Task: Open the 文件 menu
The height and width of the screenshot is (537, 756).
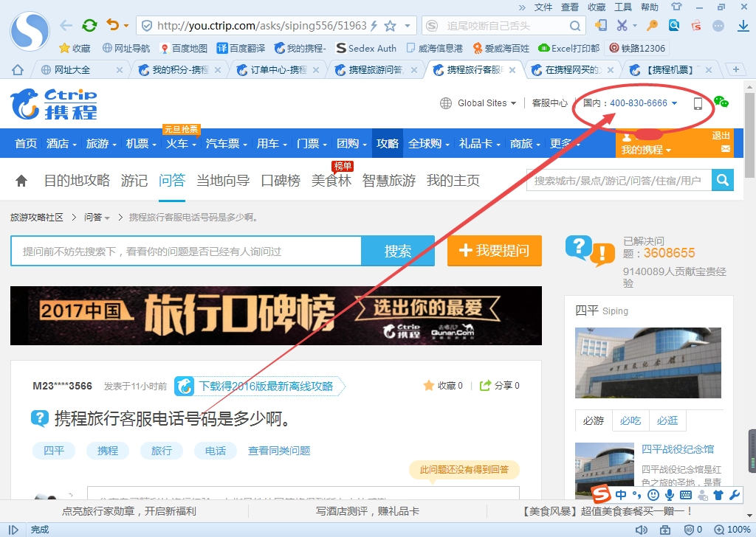Action: [543, 7]
